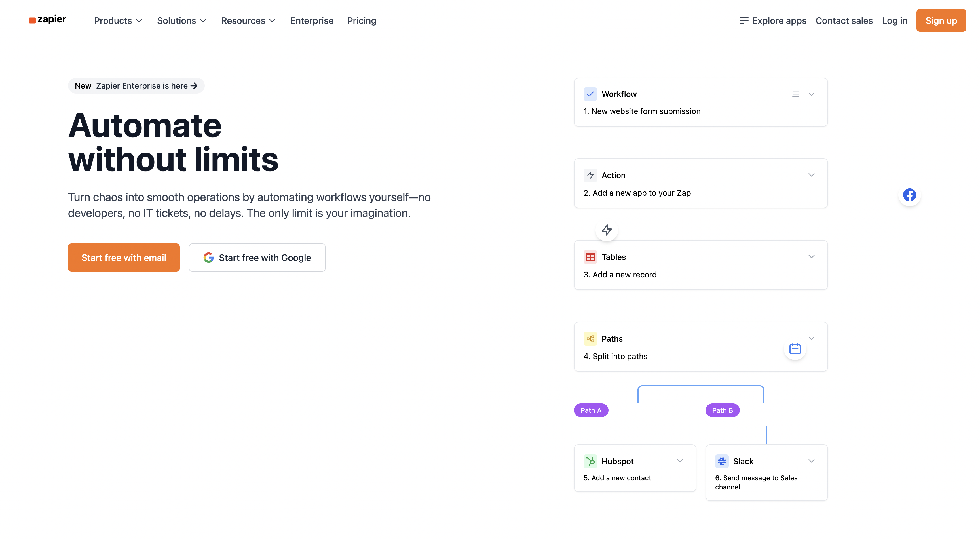
Task: Click the Slack app icon
Action: pos(722,461)
